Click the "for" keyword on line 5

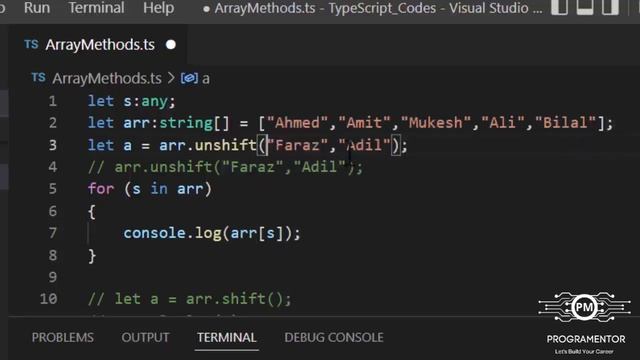click(x=101, y=189)
